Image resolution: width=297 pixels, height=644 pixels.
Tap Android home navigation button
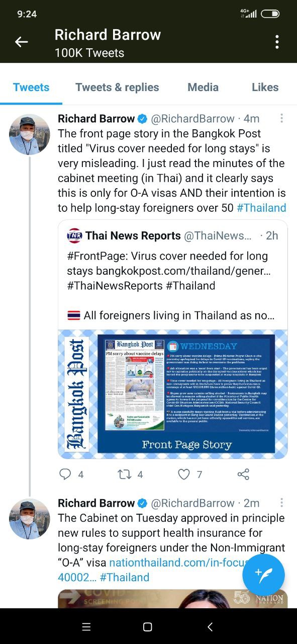[148, 627]
